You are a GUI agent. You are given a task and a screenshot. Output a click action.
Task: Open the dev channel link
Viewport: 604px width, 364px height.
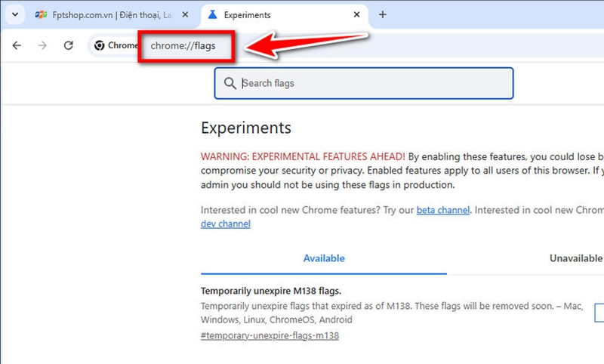point(225,224)
